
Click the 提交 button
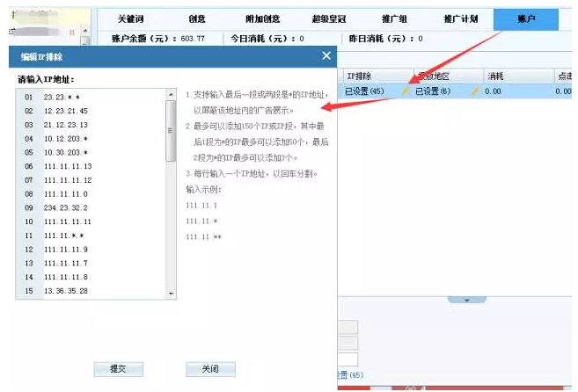(119, 369)
